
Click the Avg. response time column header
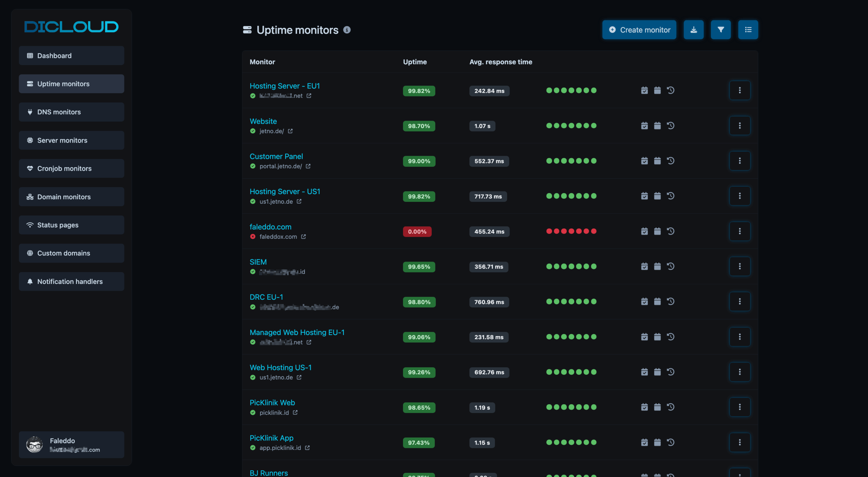click(x=501, y=62)
